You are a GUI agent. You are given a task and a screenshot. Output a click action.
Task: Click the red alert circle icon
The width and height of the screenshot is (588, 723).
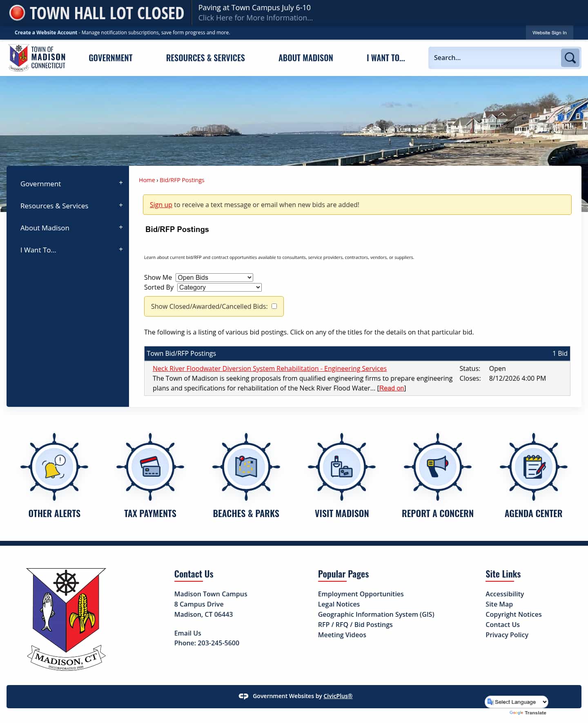(x=17, y=13)
